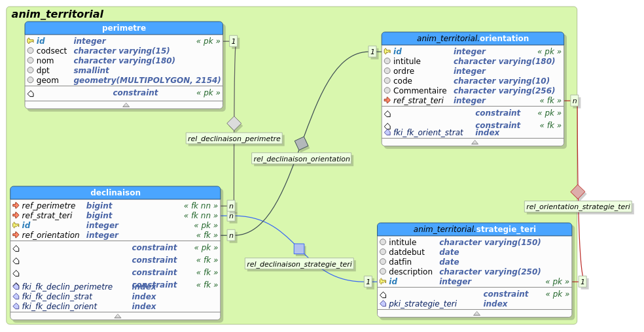644x332 pixels.
Task: Click the dark gray diamond of rel_declinaison_orientation
Action: pyautogui.click(x=301, y=143)
